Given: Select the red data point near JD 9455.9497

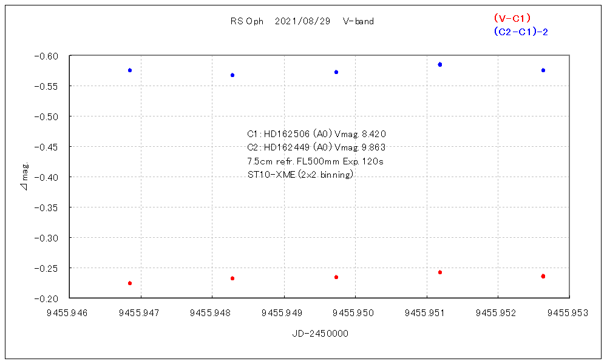Looking at the screenshot, I should tap(336, 277).
